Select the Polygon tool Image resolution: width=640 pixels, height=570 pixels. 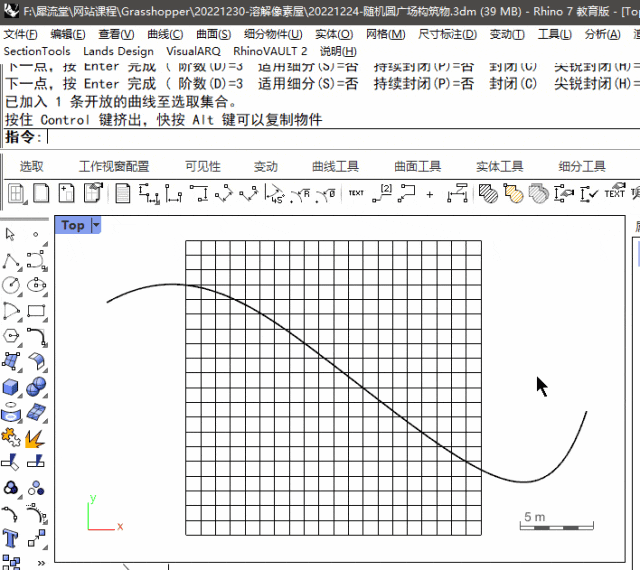[x=11, y=336]
